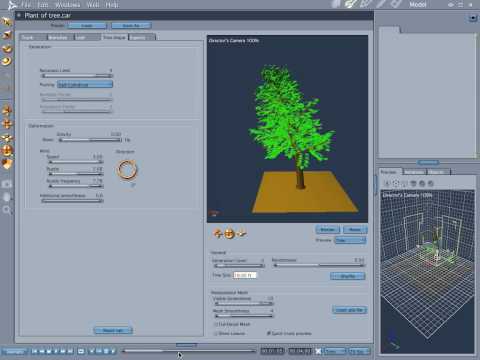Click the orange shield-shaped icon in left toolbar
The height and width of the screenshot is (360, 480).
[x=7, y=164]
